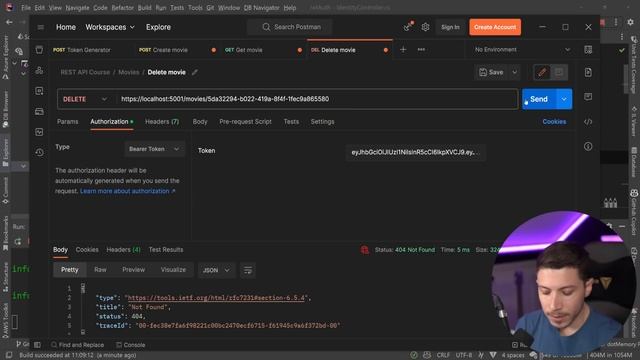The image size is (640, 360).
Task: Switch to POST Token Generator tab
Action: click(x=82, y=50)
